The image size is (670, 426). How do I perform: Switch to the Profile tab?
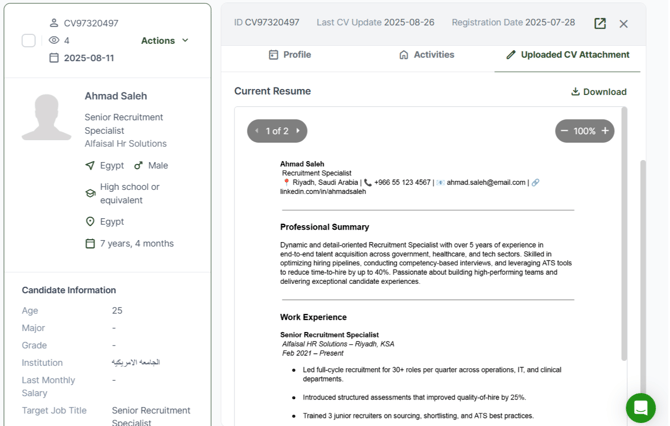point(289,55)
